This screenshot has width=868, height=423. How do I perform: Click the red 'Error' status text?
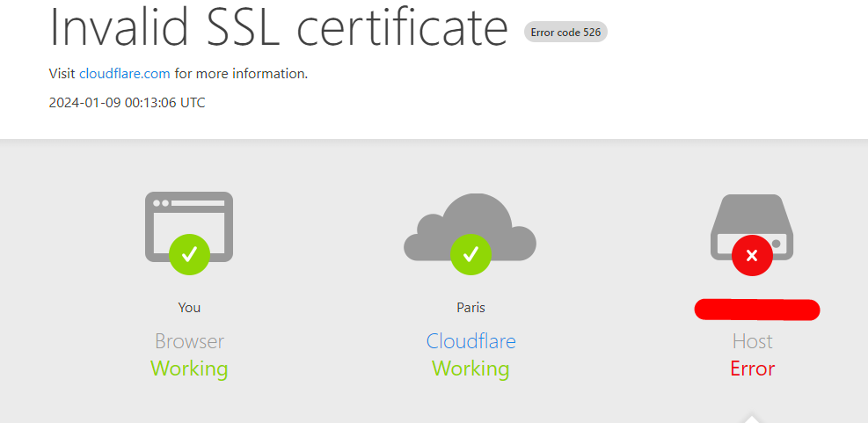pos(752,368)
